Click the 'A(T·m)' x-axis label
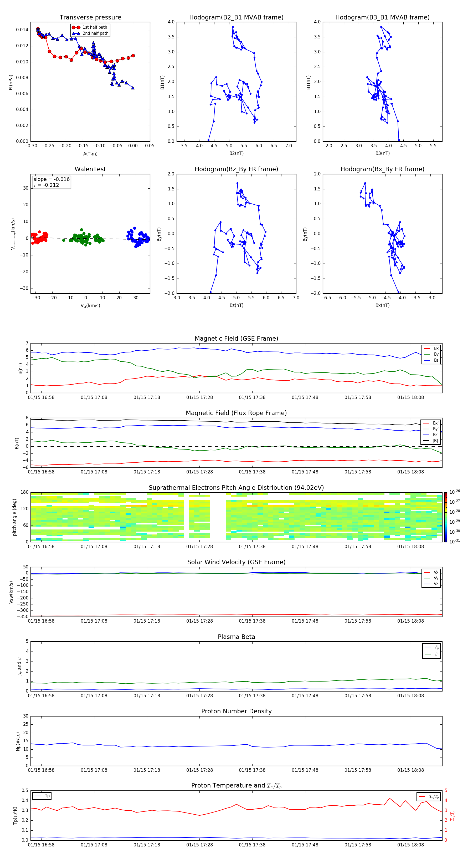473x868 pixels. (x=90, y=154)
